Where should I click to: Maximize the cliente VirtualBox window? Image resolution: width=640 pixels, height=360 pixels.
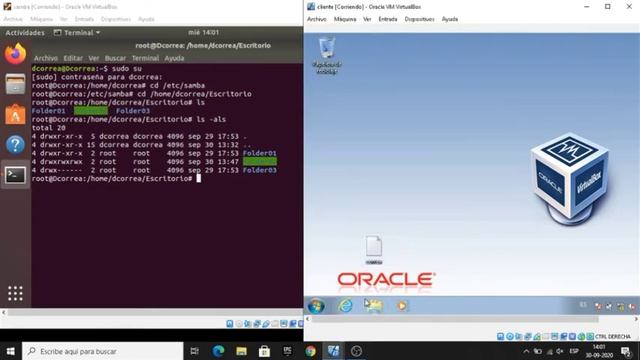pos(608,7)
